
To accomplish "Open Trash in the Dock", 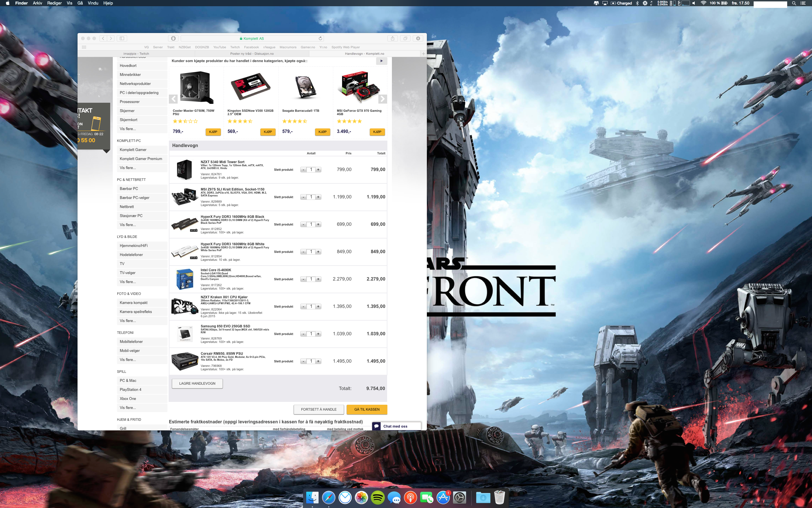I will pos(499,498).
